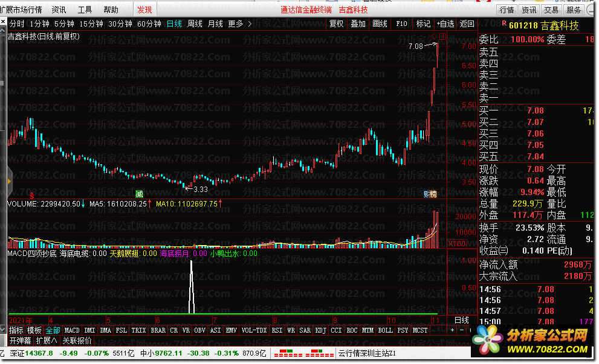Select the MCST indicator tab
599x364 pixels.
420,330
